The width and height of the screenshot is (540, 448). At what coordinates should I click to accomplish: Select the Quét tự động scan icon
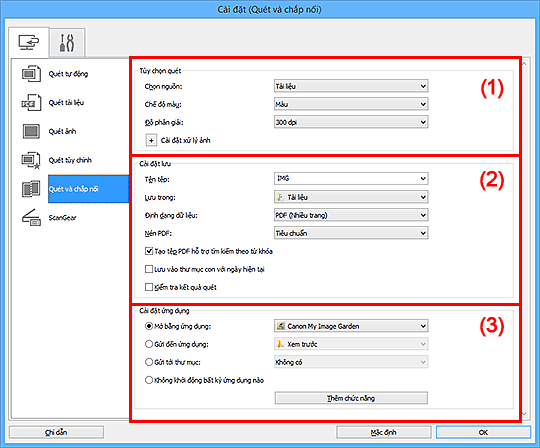point(31,74)
